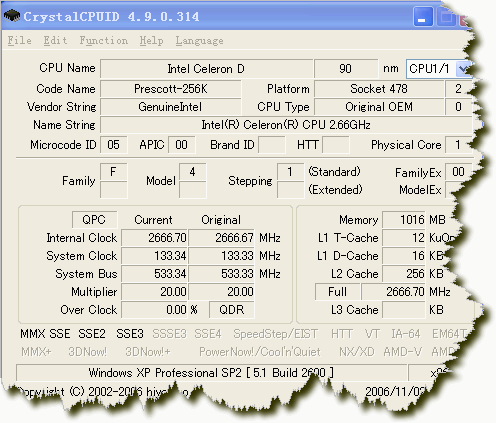Click current Multiplier 20.00
496x423 pixels.
click(155, 292)
